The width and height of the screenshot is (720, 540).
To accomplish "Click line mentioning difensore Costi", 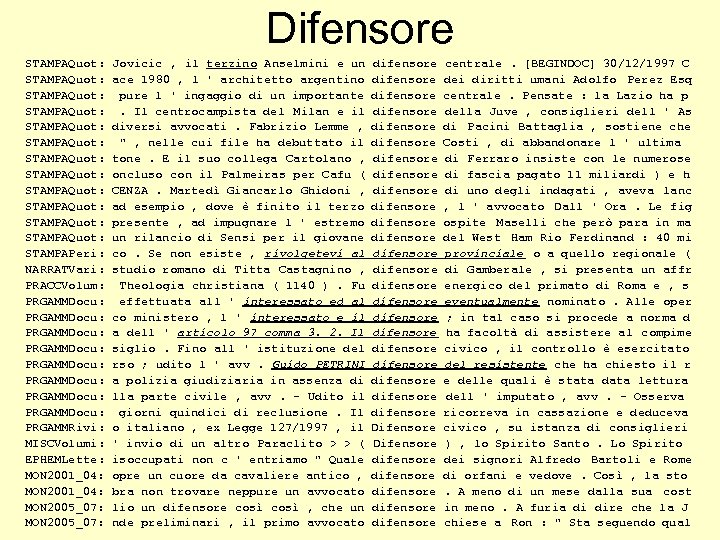I will (353, 143).
